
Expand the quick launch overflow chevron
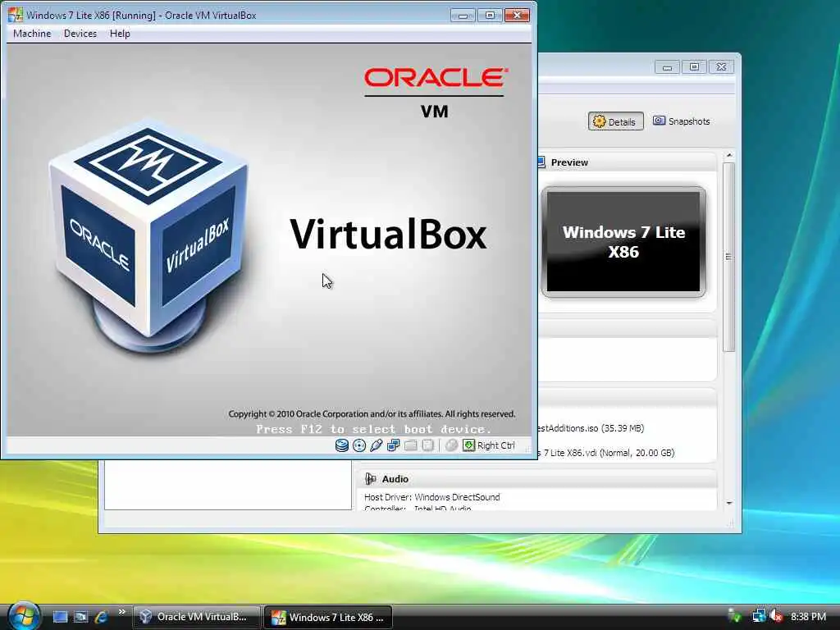[x=121, y=612]
